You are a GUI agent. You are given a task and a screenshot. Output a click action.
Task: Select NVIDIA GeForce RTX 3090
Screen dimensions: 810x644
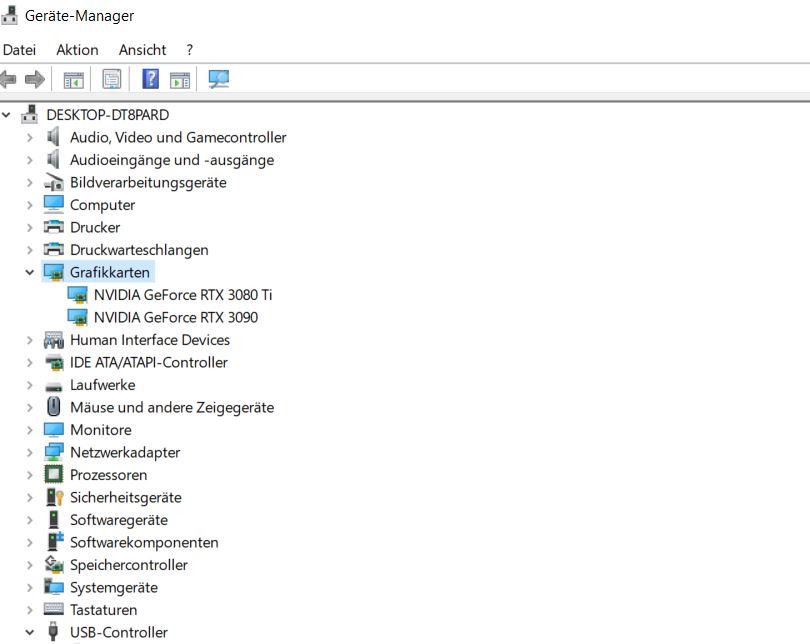point(176,317)
